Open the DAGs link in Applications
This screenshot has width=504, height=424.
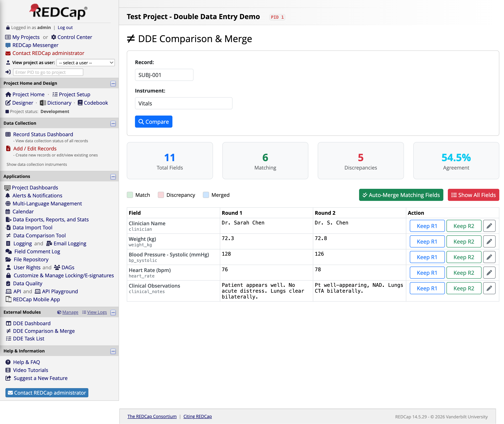coord(68,268)
